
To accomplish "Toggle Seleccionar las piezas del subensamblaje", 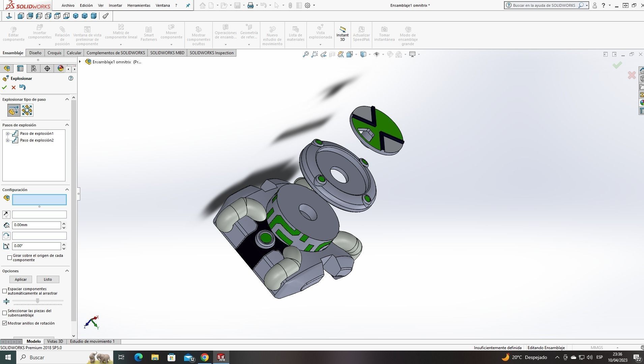I will [5, 313].
